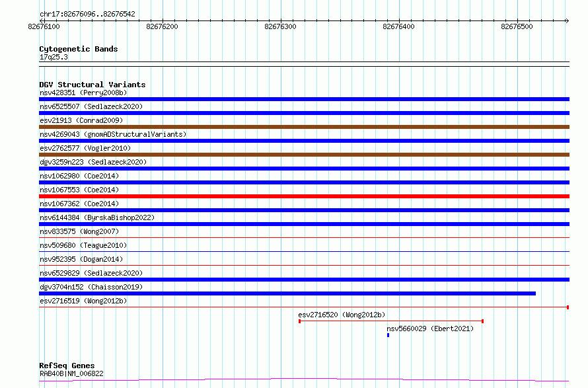Open the RAB40B|NM_006822 gene label
The height and width of the screenshot is (388, 588).
pos(71,373)
